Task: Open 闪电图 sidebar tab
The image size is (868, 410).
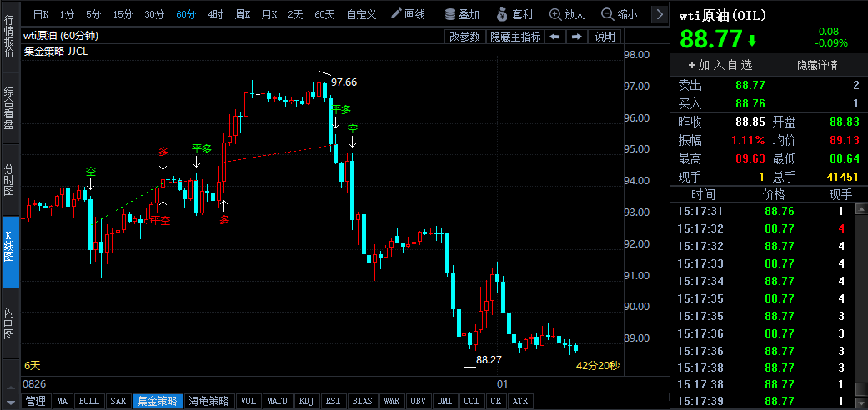Action: click(10, 323)
